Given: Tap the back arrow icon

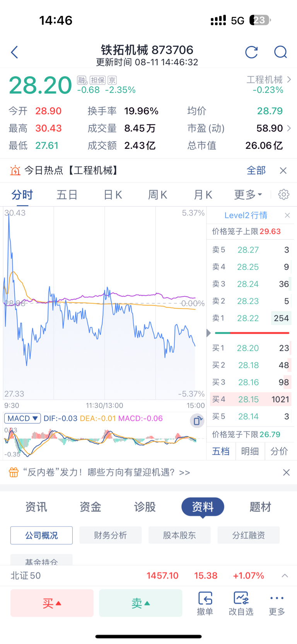Looking at the screenshot, I should 15,52.
